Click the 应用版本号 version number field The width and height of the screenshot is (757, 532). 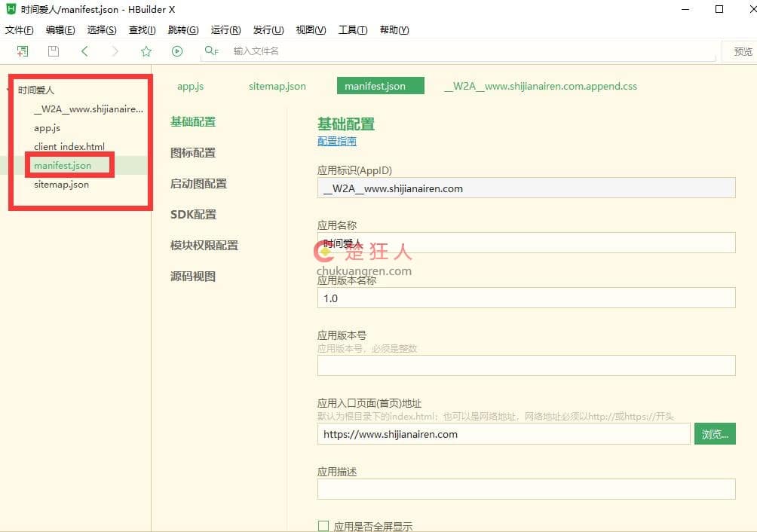click(526, 365)
